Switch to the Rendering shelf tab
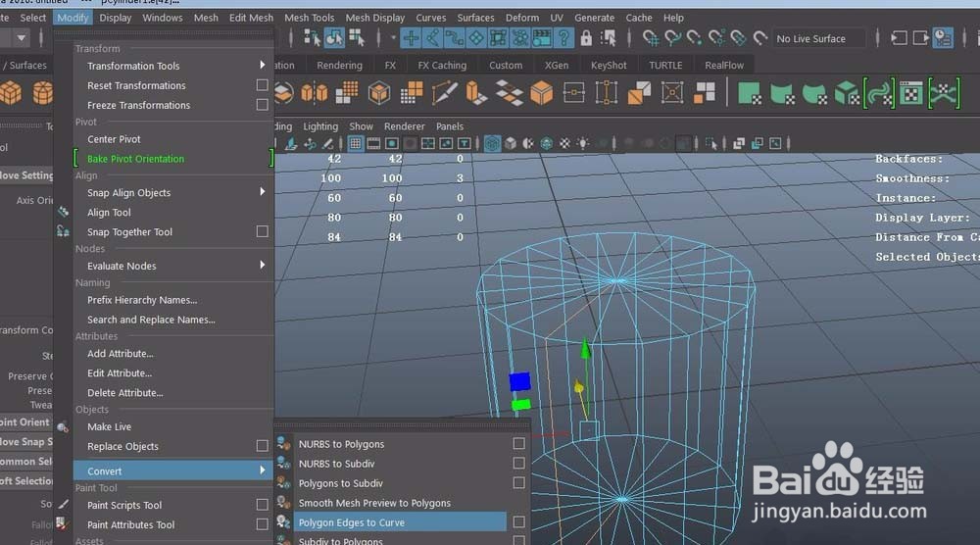This screenshot has height=545, width=980. pyautogui.click(x=339, y=65)
